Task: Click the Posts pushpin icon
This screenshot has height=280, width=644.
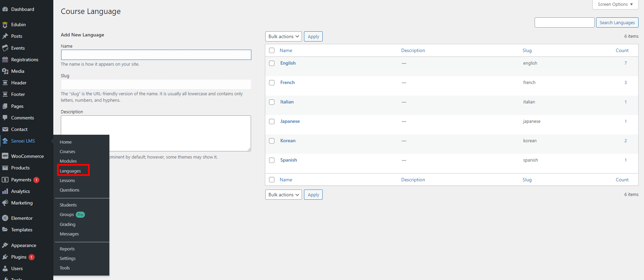Action: click(x=5, y=36)
